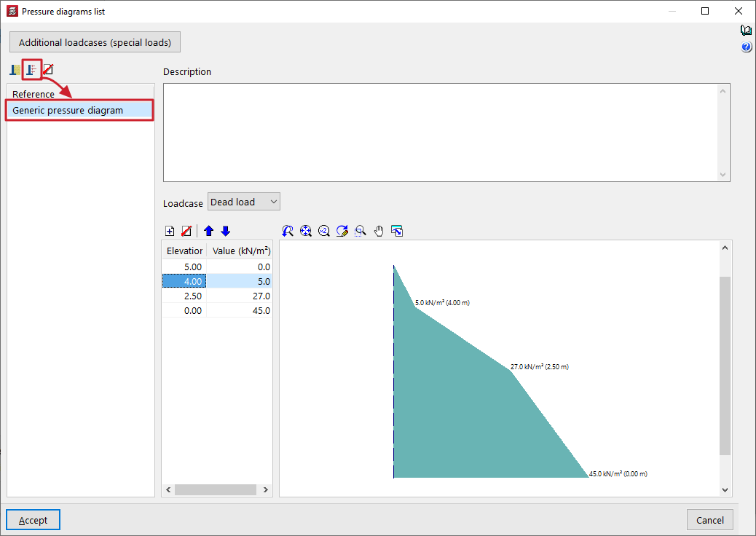Click the 5.0 kN/m² (4.00 m) diagram label
Image resolution: width=756 pixels, height=536 pixels.
click(442, 303)
